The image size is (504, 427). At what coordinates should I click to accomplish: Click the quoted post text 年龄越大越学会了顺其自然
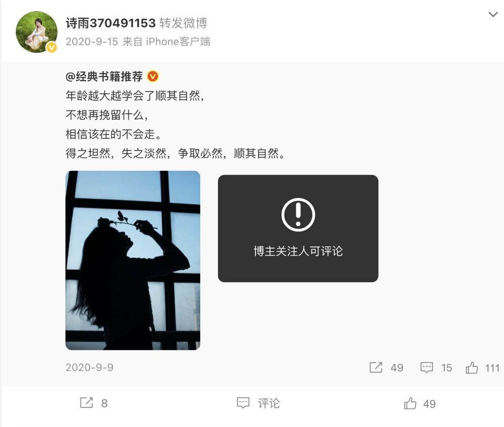coord(135,96)
